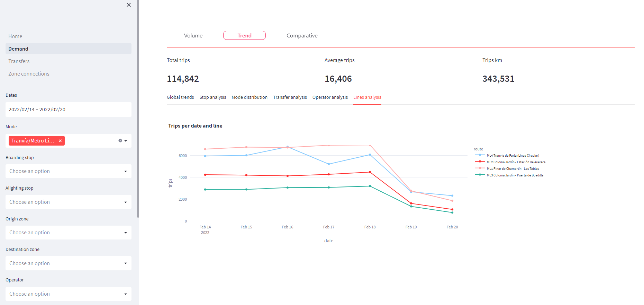
Task: Expand the Mode dropdown arrow
Action: (126, 141)
